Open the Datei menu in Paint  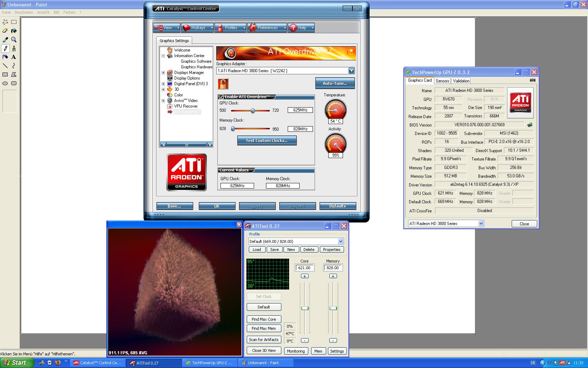pos(6,12)
